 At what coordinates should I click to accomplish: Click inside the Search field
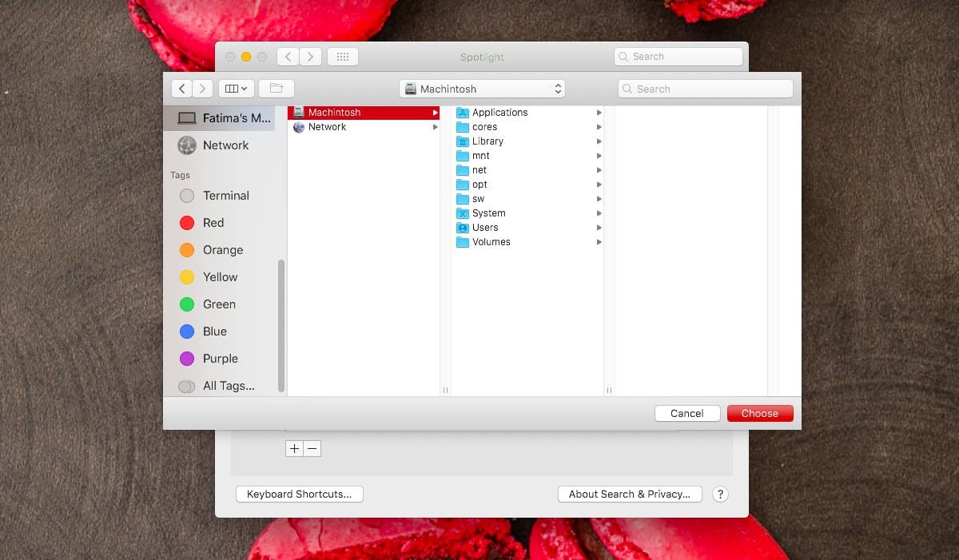click(705, 88)
